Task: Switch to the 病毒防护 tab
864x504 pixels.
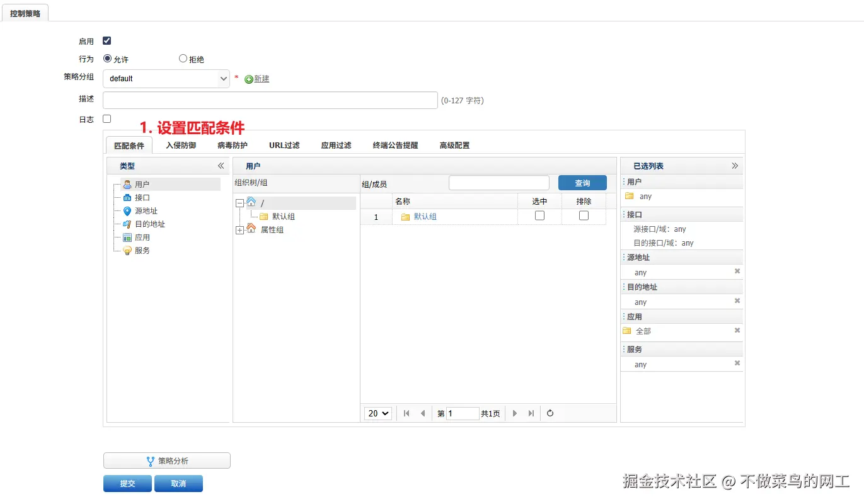Action: click(233, 145)
